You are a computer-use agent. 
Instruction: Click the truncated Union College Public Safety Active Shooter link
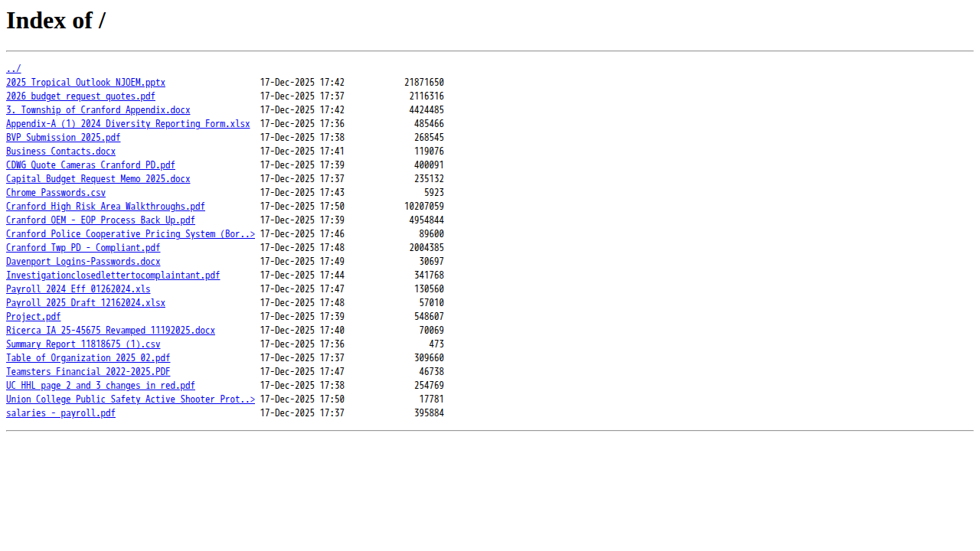click(x=130, y=399)
